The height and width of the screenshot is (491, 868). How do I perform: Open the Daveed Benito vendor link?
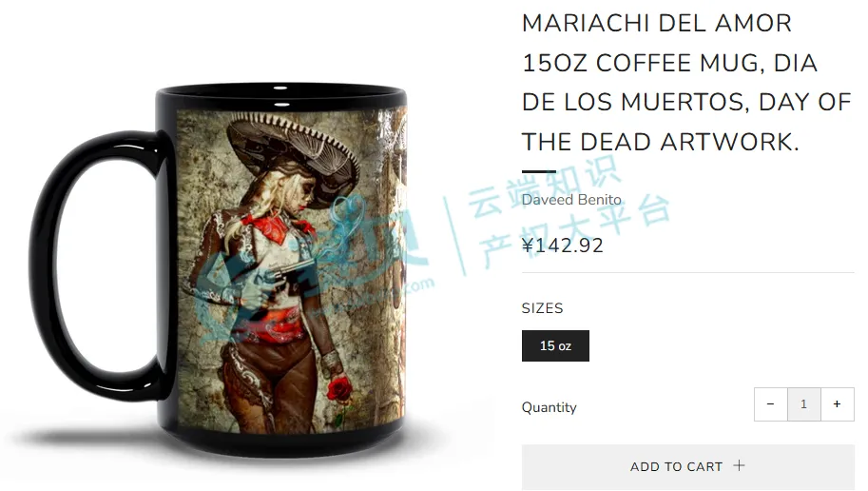click(571, 200)
